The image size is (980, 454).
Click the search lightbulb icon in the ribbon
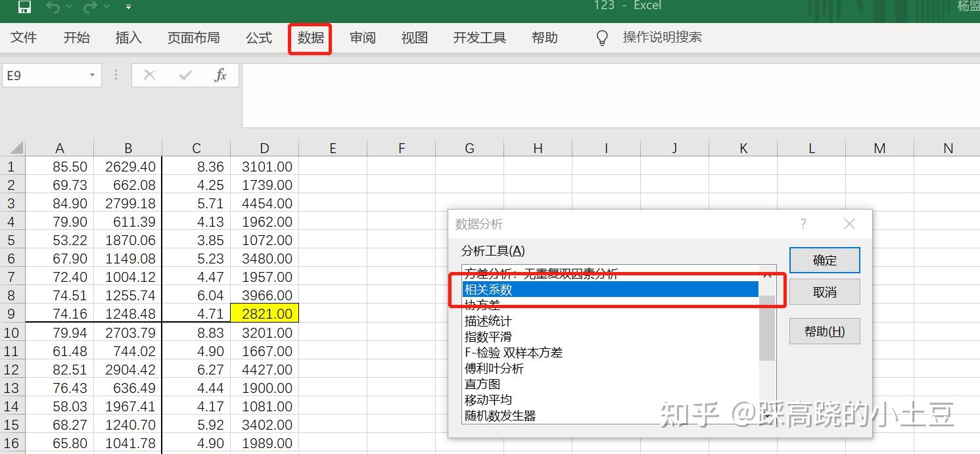pyautogui.click(x=601, y=37)
